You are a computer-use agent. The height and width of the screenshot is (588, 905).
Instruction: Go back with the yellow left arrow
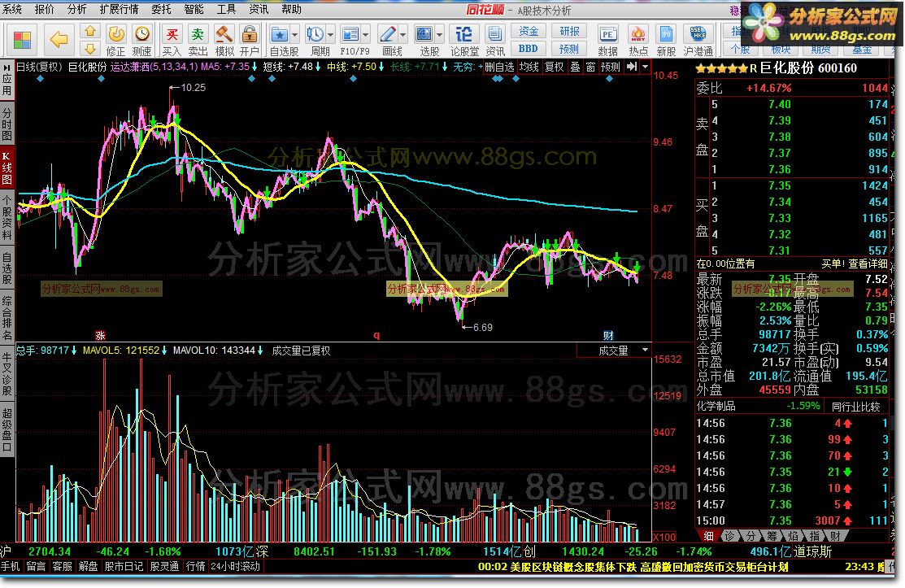point(59,40)
